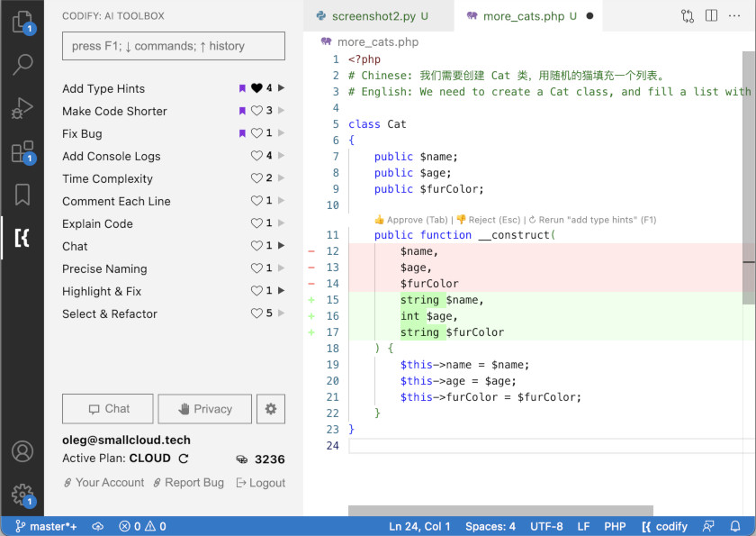This screenshot has height=536, width=756.
Task: Toggle bookmark on Make Code Shorter
Action: pyautogui.click(x=242, y=111)
